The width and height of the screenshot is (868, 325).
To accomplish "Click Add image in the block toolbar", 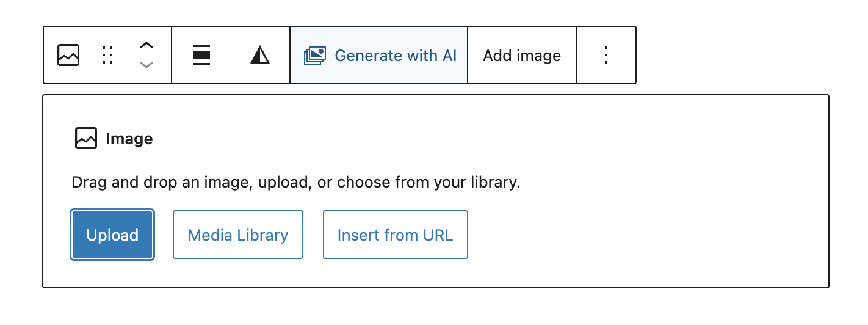I will pyautogui.click(x=522, y=56).
